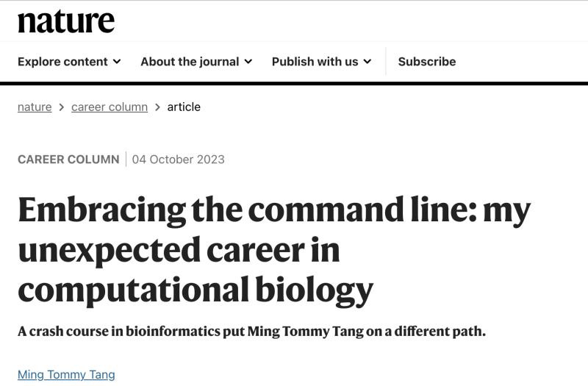Click the words 'computational biology' in headline
The width and height of the screenshot is (588, 386).
pyautogui.click(x=196, y=290)
